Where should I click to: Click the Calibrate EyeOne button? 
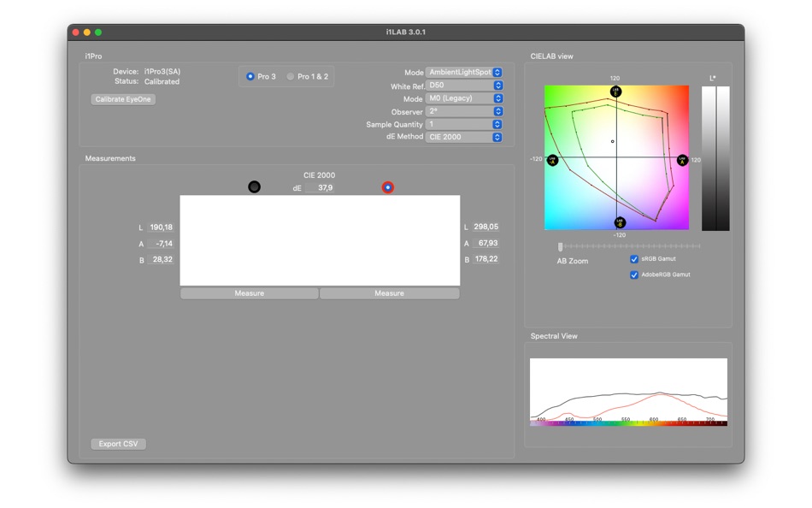(x=123, y=99)
